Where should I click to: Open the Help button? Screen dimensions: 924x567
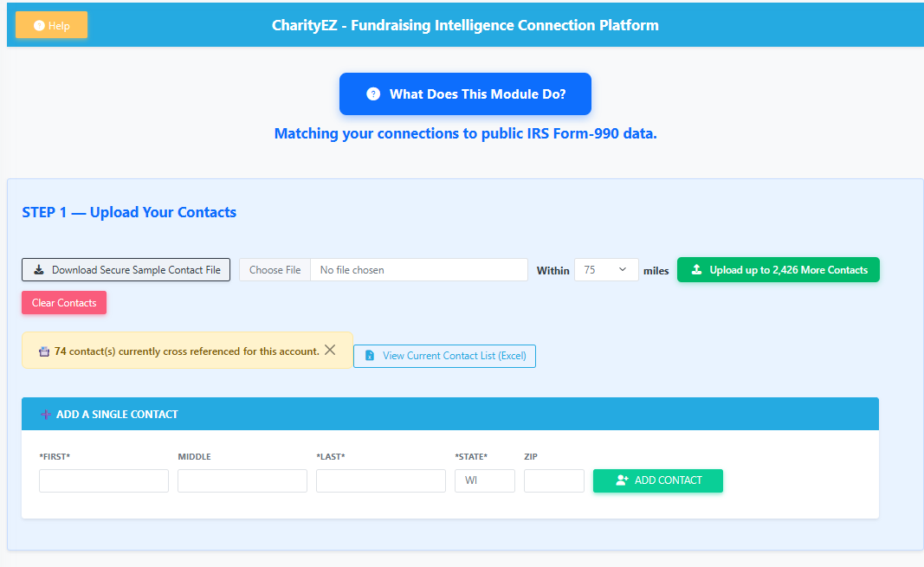point(51,25)
